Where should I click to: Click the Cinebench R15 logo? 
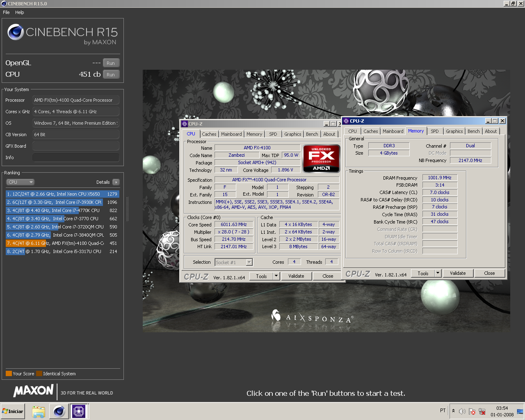(63, 34)
